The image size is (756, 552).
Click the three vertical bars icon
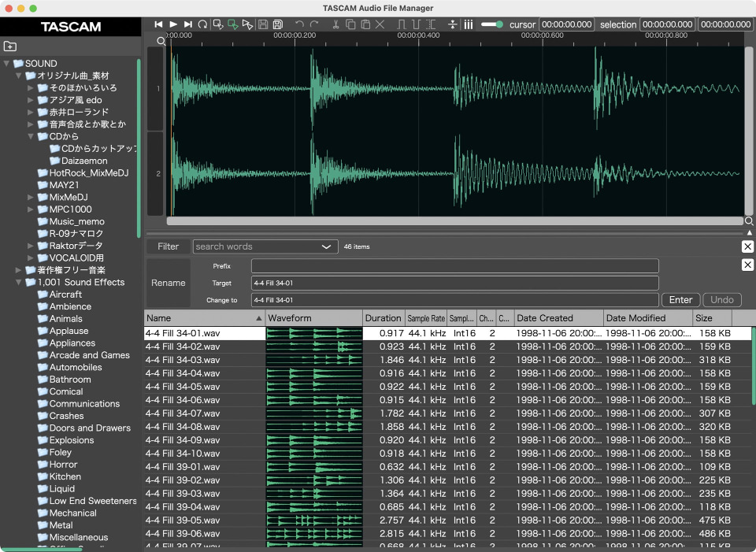click(x=469, y=25)
